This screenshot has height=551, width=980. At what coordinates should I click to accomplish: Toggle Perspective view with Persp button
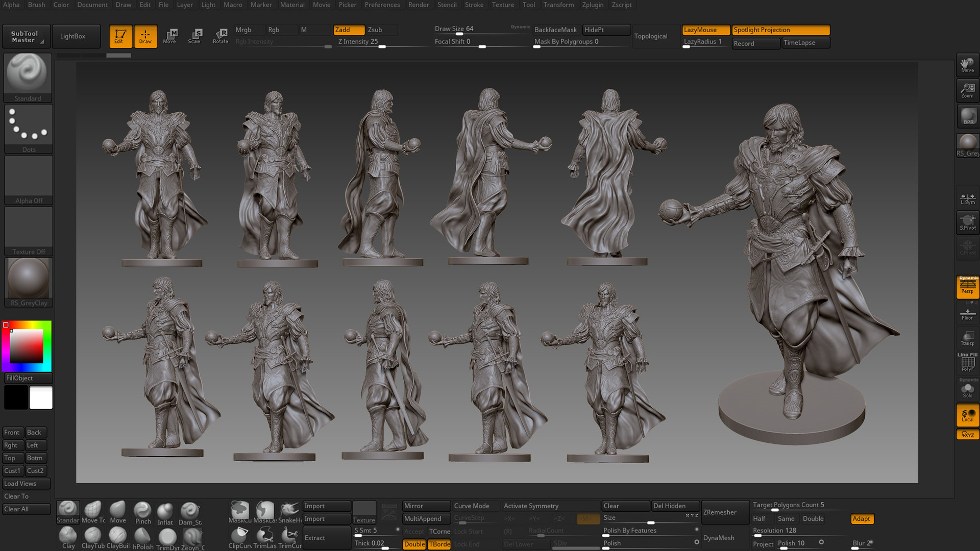(x=967, y=287)
